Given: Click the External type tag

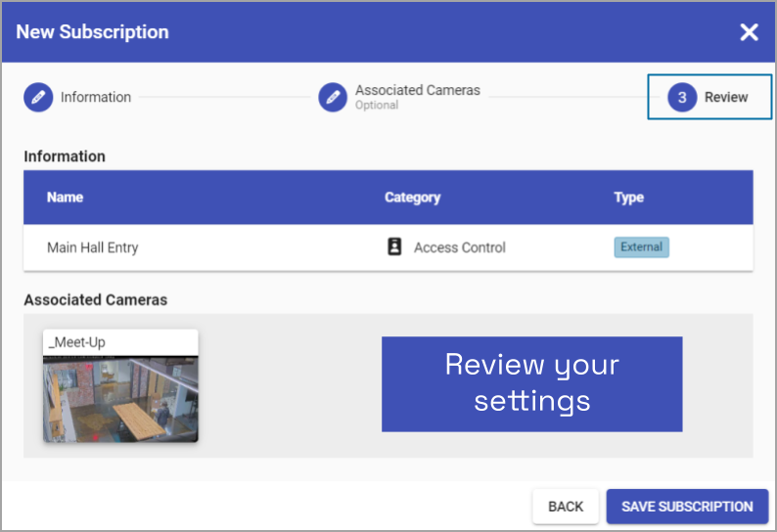Looking at the screenshot, I should coord(641,247).
